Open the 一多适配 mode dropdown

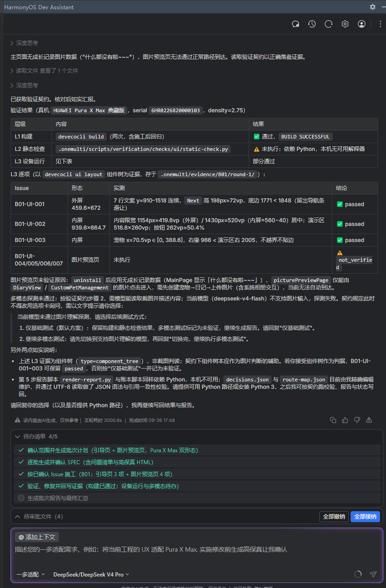(31, 574)
